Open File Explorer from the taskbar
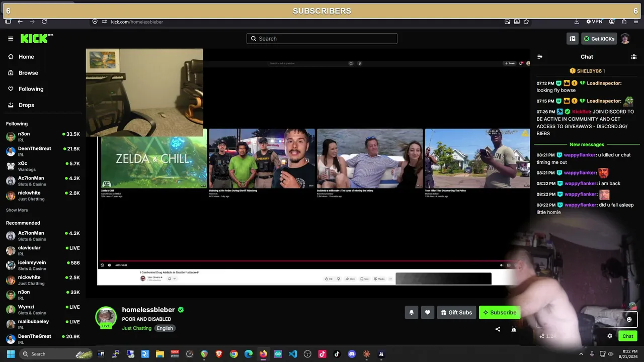This screenshot has height=362, width=644. (160, 354)
